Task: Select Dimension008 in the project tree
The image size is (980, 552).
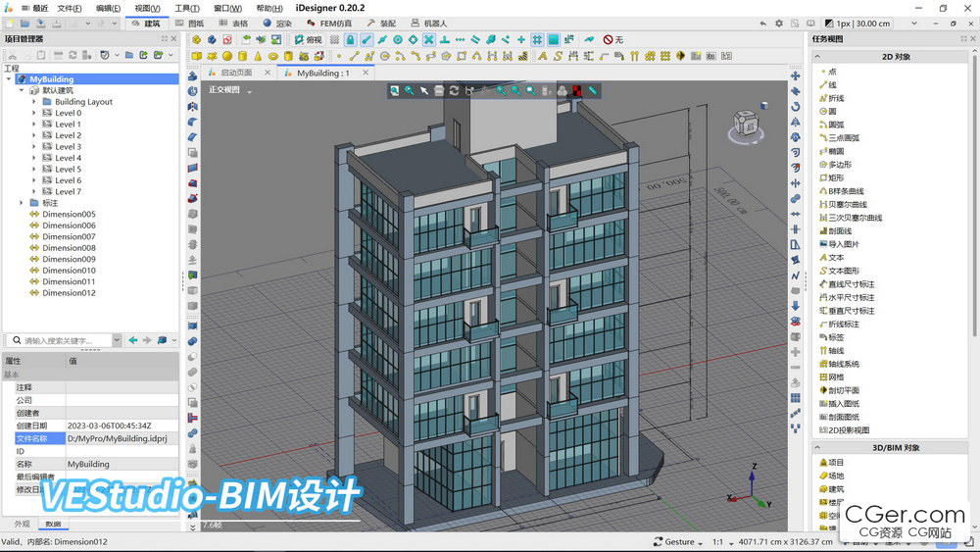Action: coord(69,248)
